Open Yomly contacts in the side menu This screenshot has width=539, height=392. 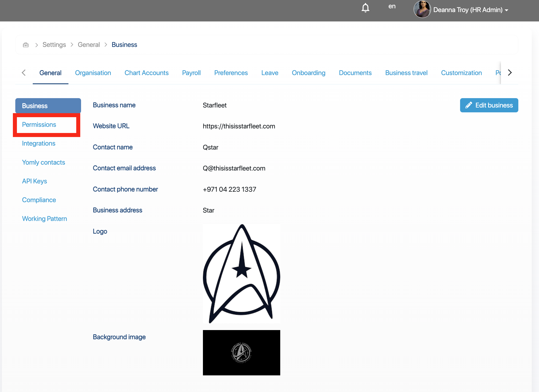point(43,162)
